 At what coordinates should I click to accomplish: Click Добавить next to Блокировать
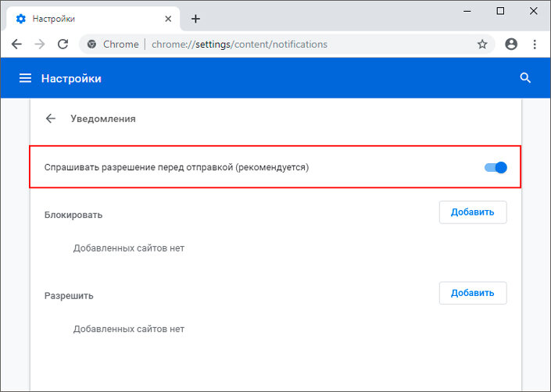pyautogui.click(x=473, y=212)
